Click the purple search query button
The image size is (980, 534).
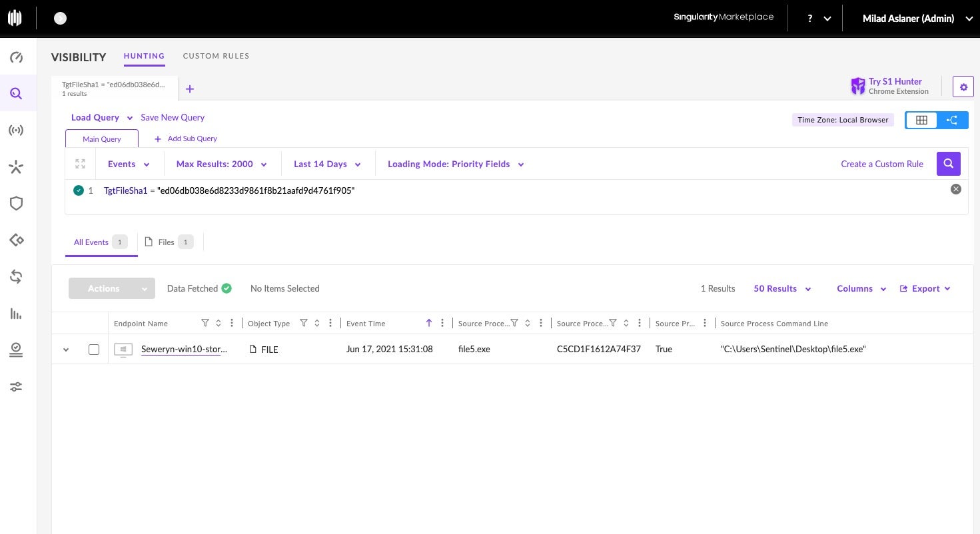coord(948,164)
